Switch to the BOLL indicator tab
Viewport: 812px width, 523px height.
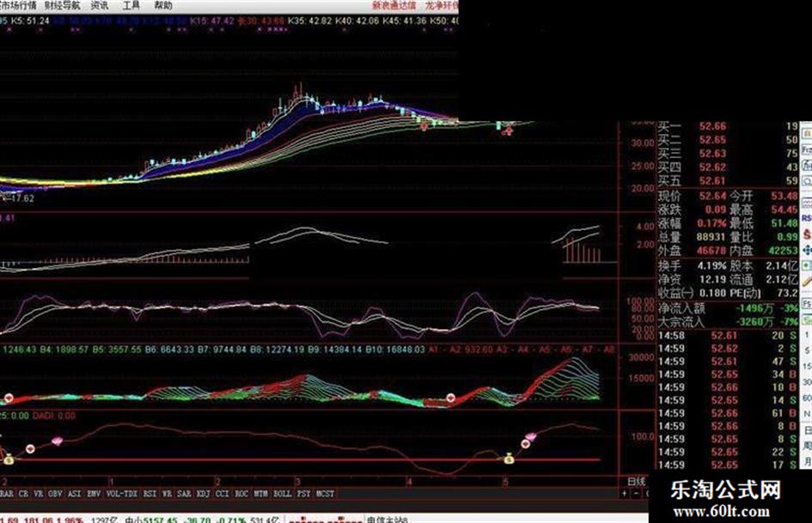tap(282, 494)
